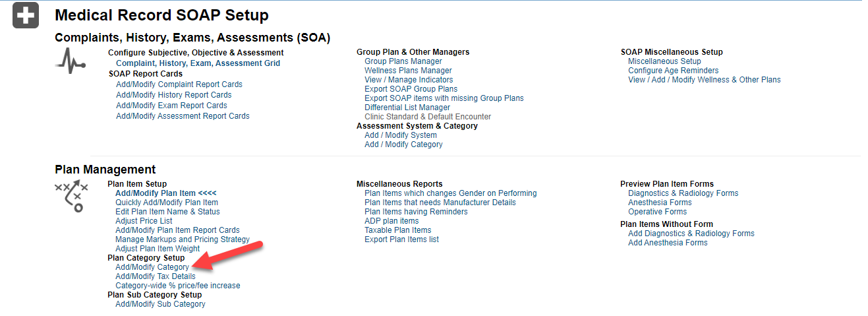Screen dimensions: 868x316
Task: Open Configure Age Reminders
Action: point(673,71)
